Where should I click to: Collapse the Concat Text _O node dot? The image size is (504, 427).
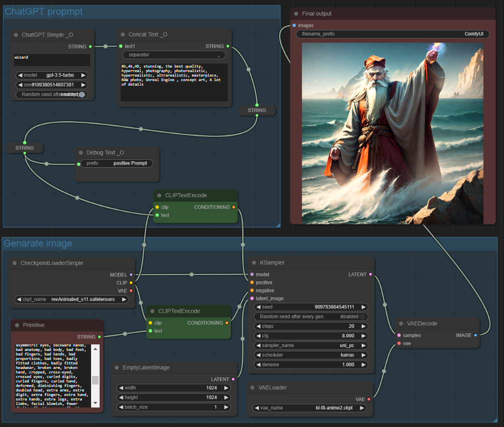(x=123, y=35)
